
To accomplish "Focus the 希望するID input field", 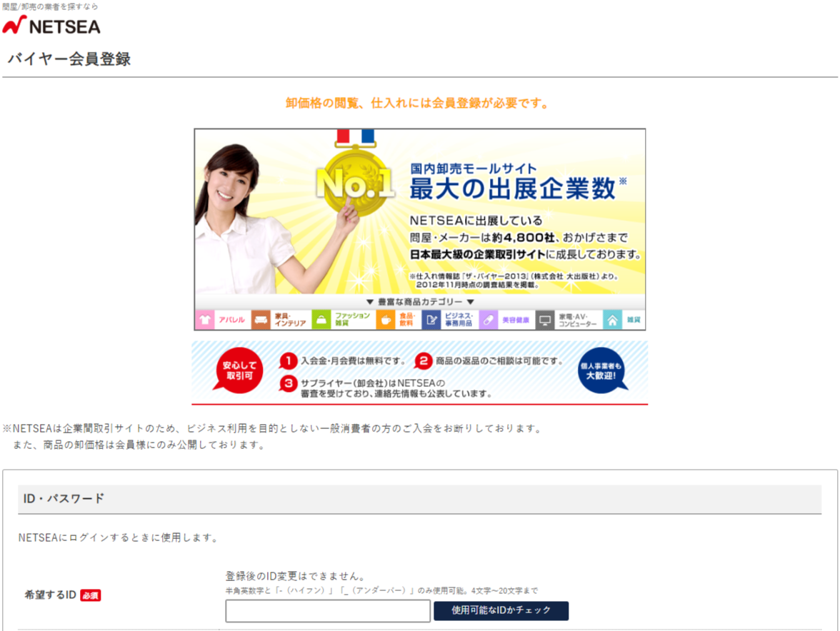I will 328,611.
